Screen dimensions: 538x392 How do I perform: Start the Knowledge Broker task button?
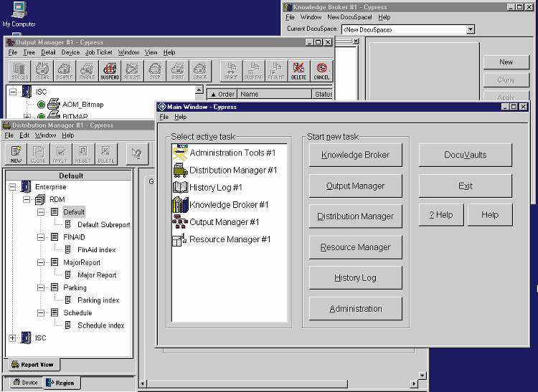click(x=356, y=155)
